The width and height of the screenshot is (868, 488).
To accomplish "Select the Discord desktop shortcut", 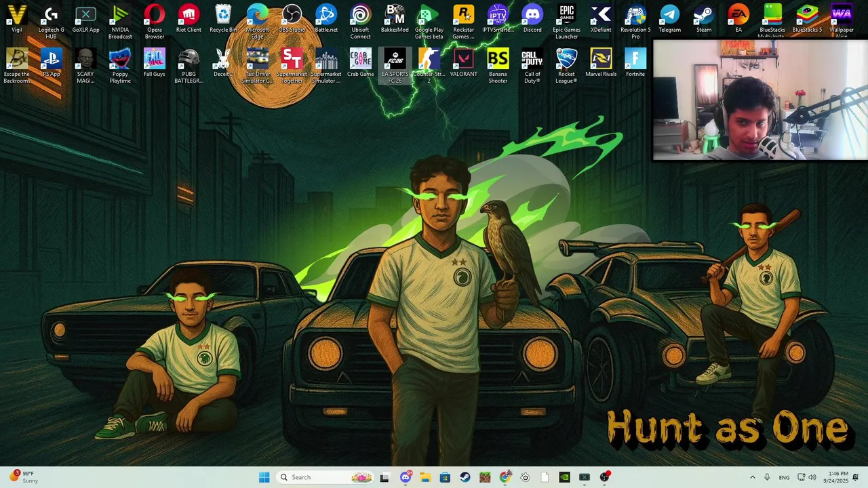I will click(x=532, y=19).
